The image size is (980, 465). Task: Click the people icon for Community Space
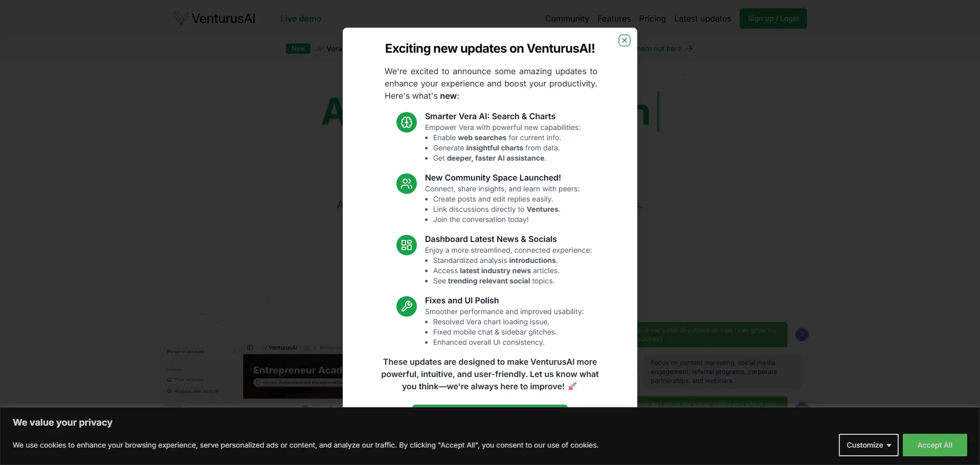407,184
